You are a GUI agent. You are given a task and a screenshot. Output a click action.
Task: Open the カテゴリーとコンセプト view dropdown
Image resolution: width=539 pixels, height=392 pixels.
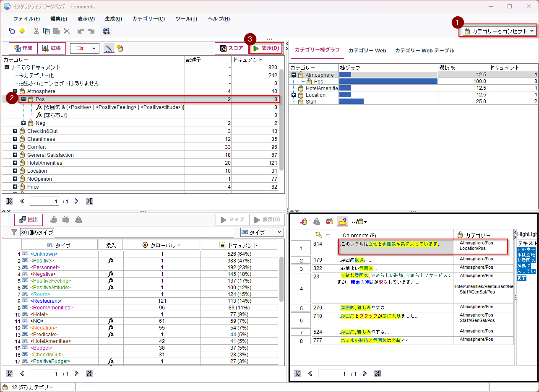(x=498, y=31)
